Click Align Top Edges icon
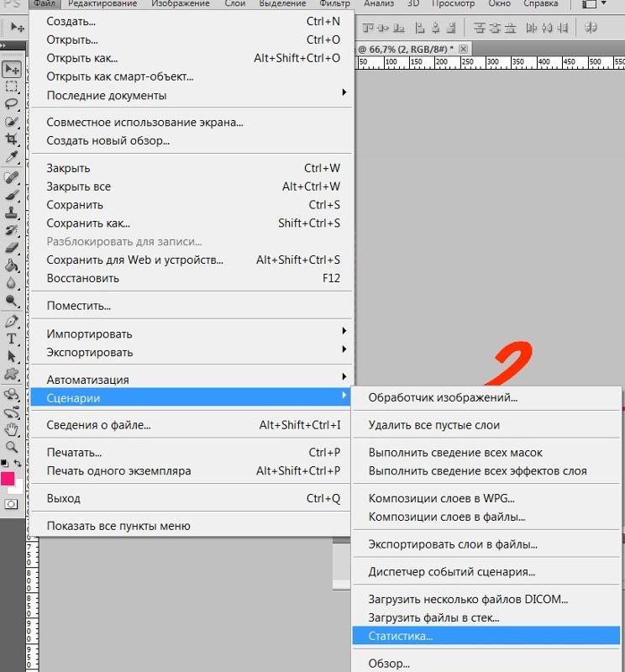Viewport: 625px width, 672px height. (368, 29)
